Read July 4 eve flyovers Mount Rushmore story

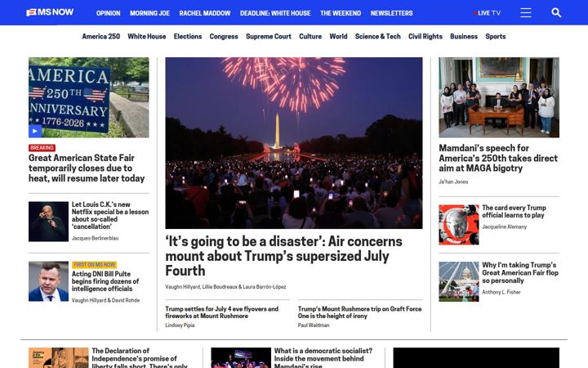pos(222,312)
